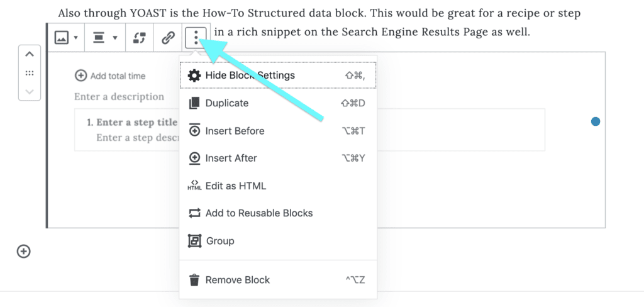Select Hide Block Settings menu entry
Image resolution: width=644 pixels, height=307 pixels.
[x=278, y=75]
